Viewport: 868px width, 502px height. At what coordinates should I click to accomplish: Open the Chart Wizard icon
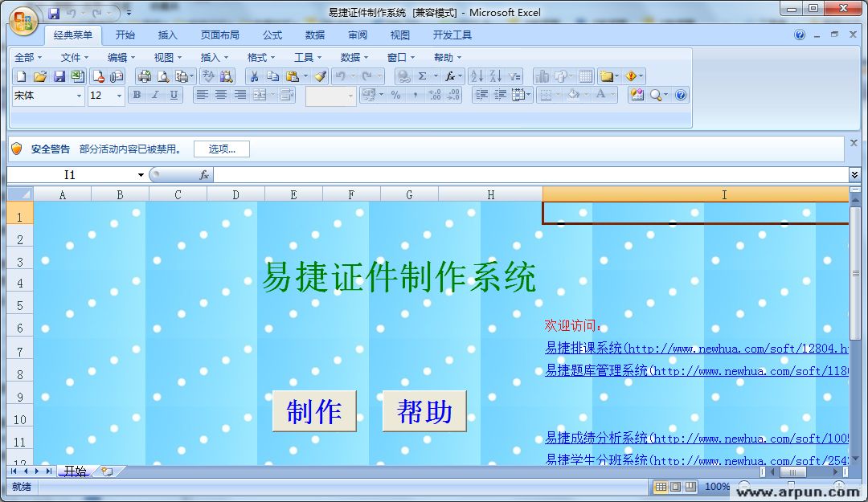point(545,76)
